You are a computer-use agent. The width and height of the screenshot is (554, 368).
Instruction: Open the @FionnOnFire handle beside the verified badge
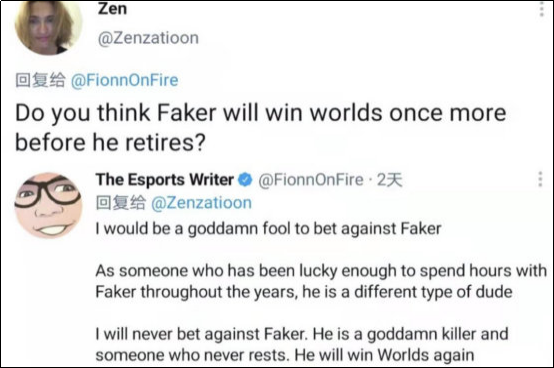click(x=311, y=180)
